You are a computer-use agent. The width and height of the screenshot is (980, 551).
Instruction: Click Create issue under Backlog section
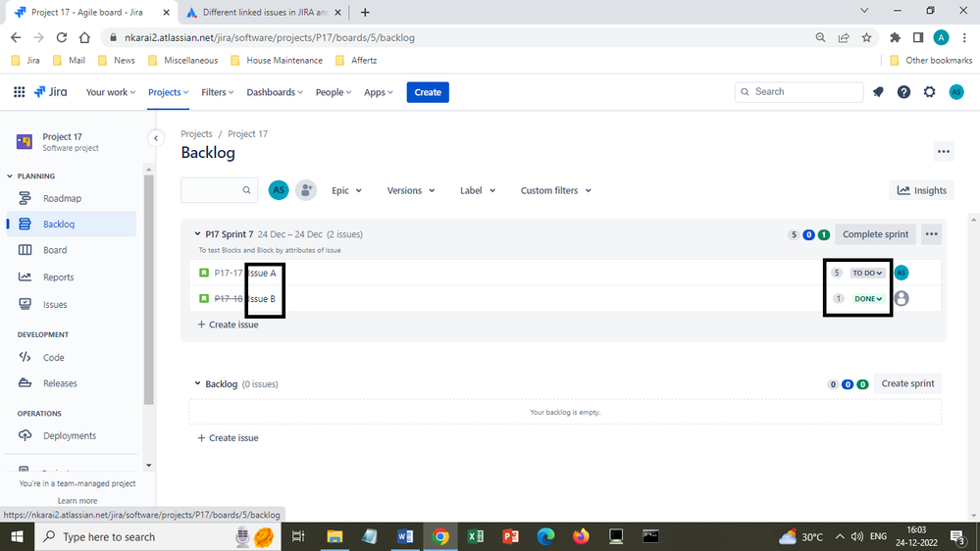point(228,438)
